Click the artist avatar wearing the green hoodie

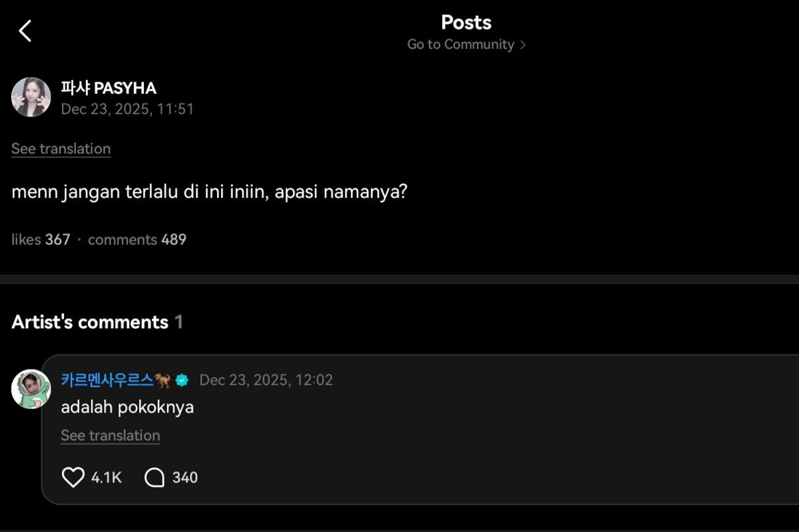pyautogui.click(x=31, y=388)
